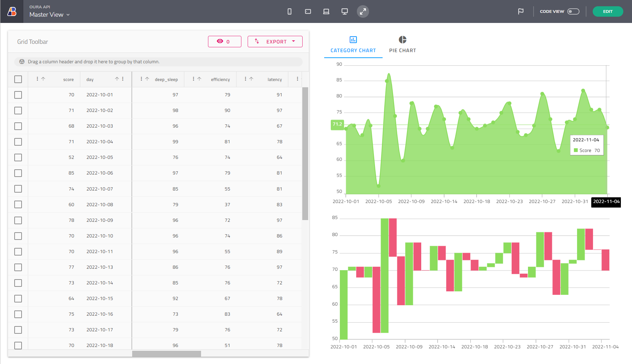Click the grid vertical scrollbar thumb
Screen dimensions: 632x364
point(305,153)
